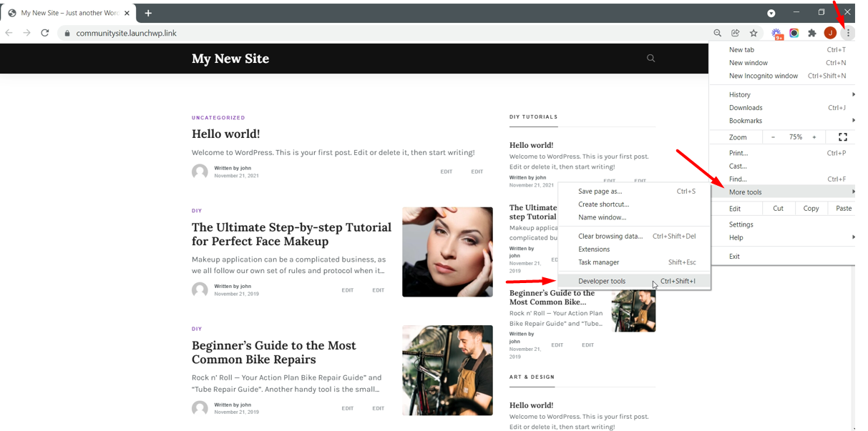Click the zoom magnifier icon in address bar
Image resolution: width=868 pixels, height=431 pixels.
pos(717,33)
